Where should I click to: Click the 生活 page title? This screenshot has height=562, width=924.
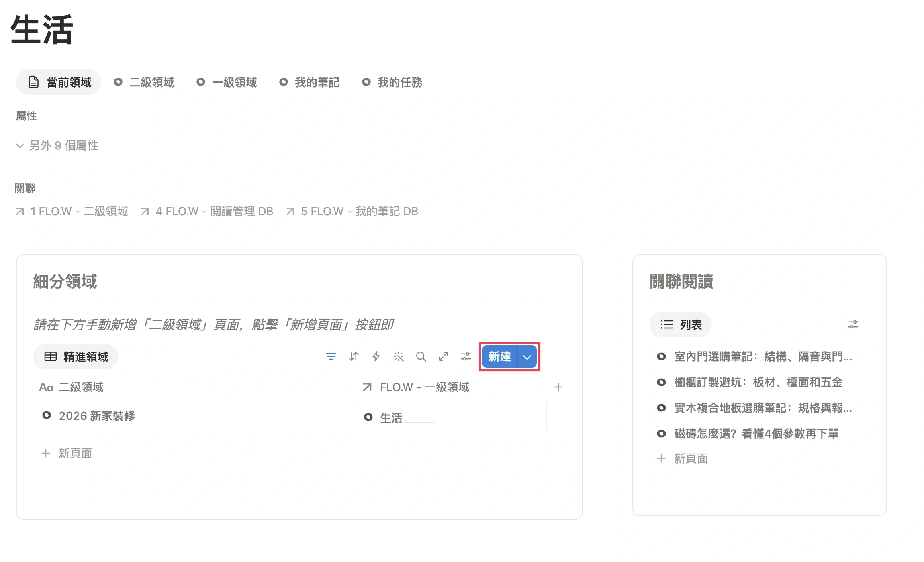(42, 29)
